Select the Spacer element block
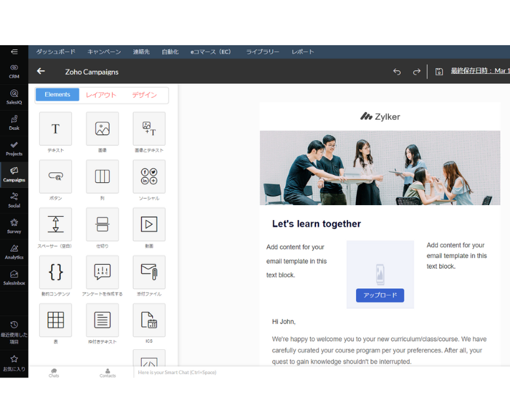 56,225
